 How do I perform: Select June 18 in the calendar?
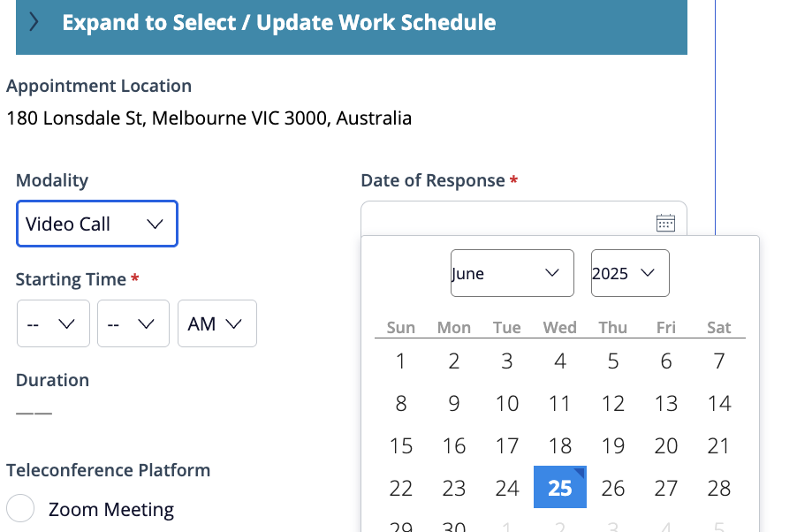(x=559, y=445)
